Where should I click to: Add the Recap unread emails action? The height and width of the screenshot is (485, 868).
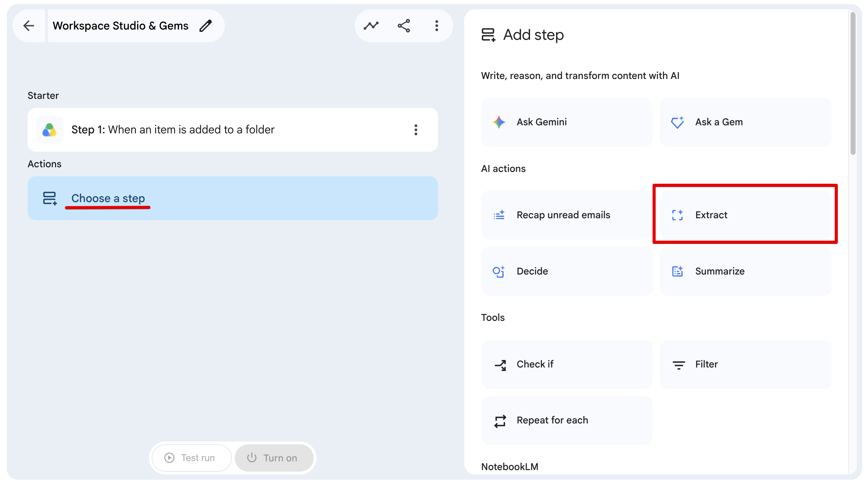(567, 215)
